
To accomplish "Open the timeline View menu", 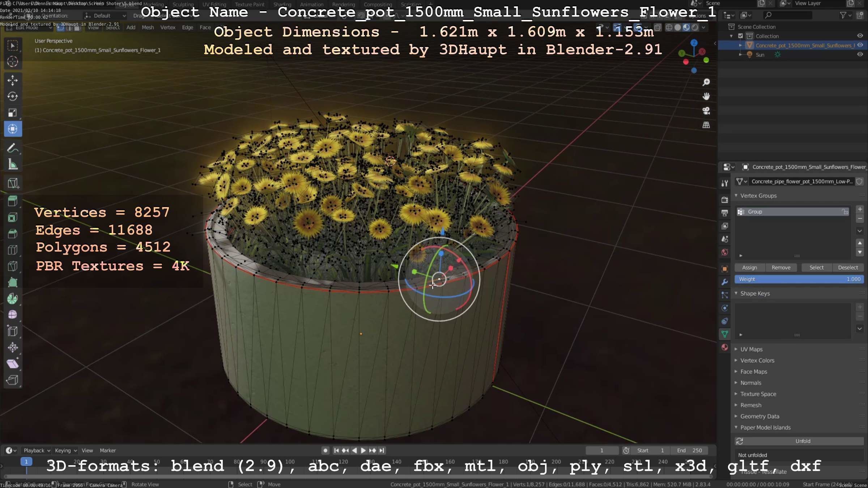I will pos(87,450).
